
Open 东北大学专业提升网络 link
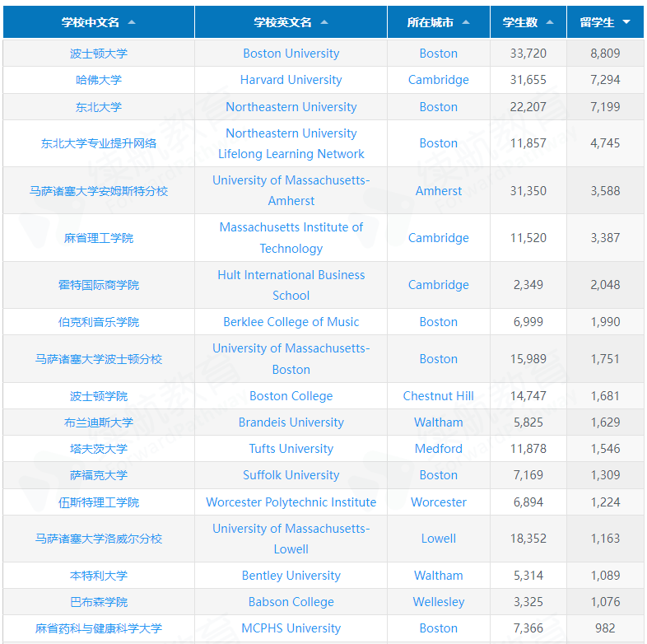coord(99,143)
